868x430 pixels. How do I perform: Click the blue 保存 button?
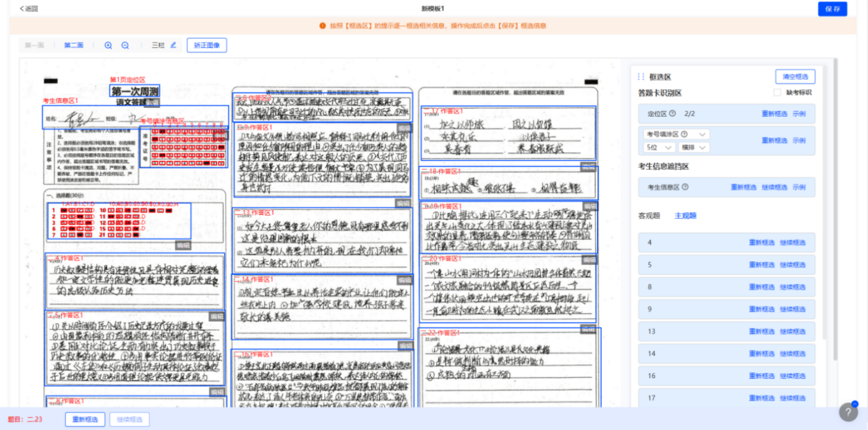(832, 9)
